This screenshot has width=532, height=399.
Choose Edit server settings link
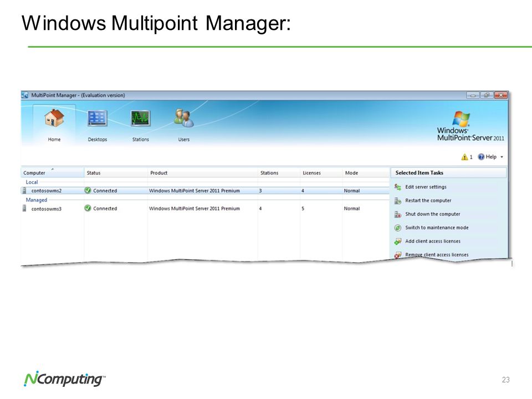pos(426,187)
